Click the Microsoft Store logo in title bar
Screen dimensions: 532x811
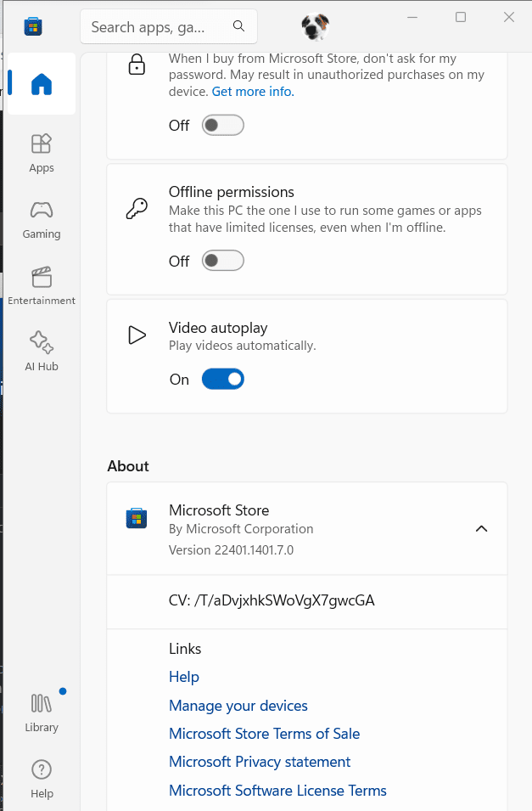[33, 26]
